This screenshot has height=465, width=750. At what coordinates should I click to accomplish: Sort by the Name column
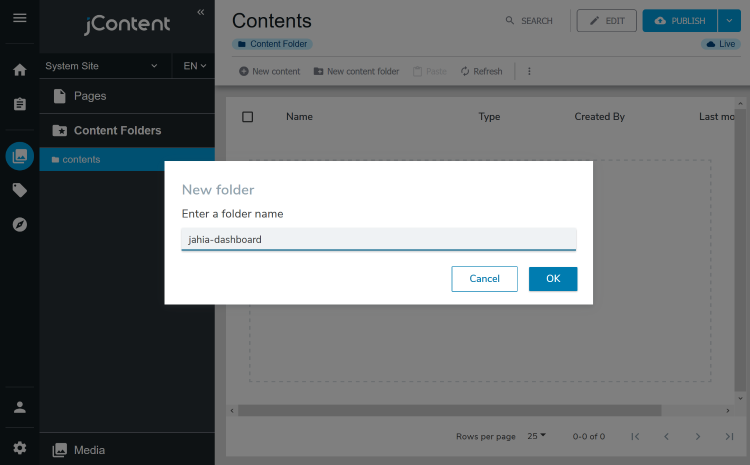pos(299,117)
